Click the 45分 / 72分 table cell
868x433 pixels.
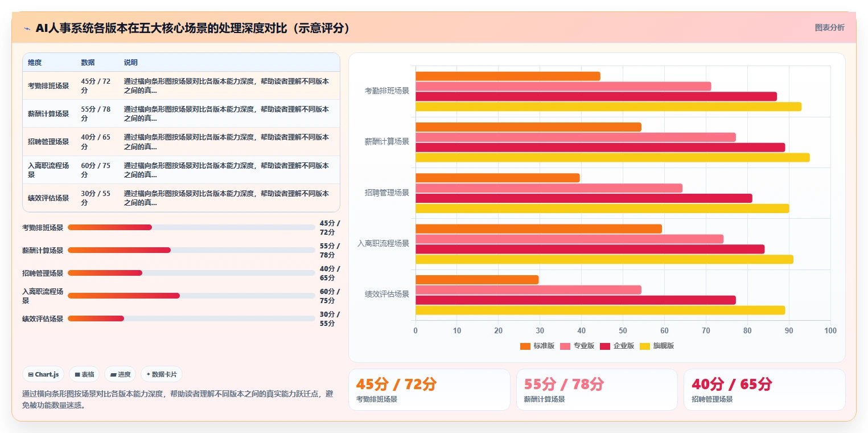tap(96, 86)
